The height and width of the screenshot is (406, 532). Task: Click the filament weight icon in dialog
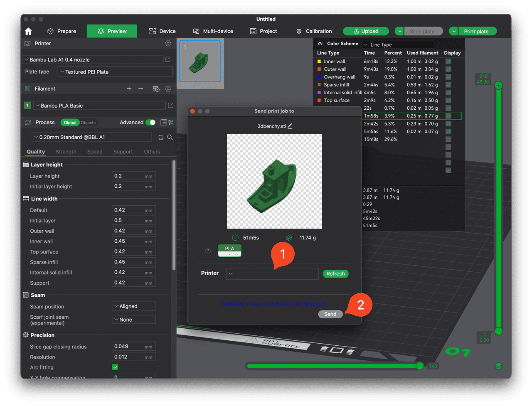tap(289, 238)
